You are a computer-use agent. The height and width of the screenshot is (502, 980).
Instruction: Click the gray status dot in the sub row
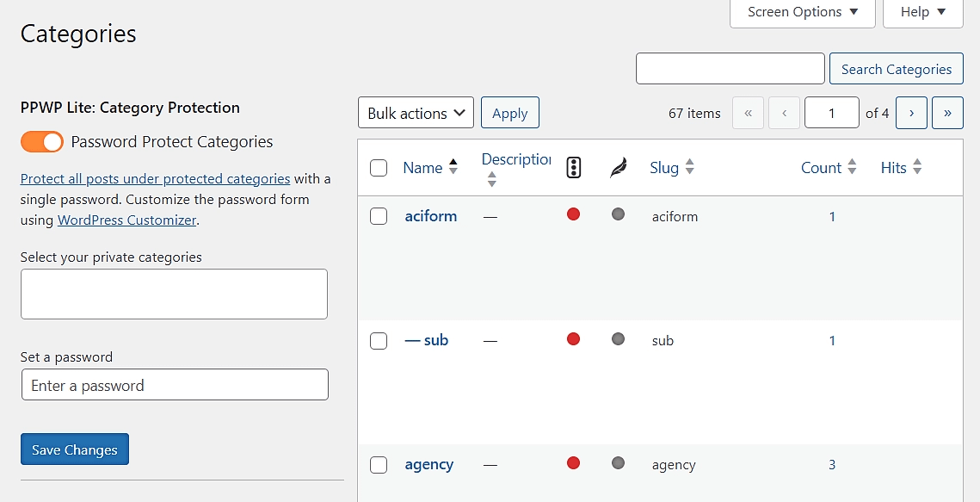coord(618,338)
